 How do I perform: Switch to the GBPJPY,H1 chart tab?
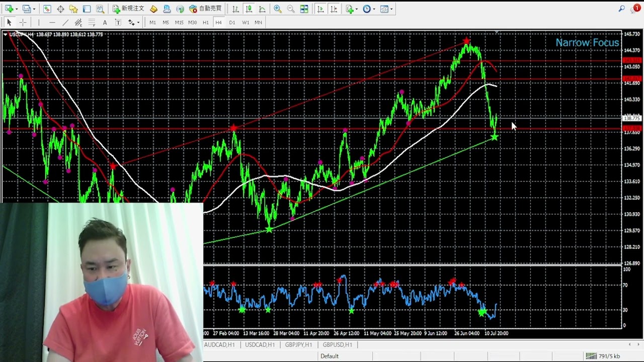(298, 344)
